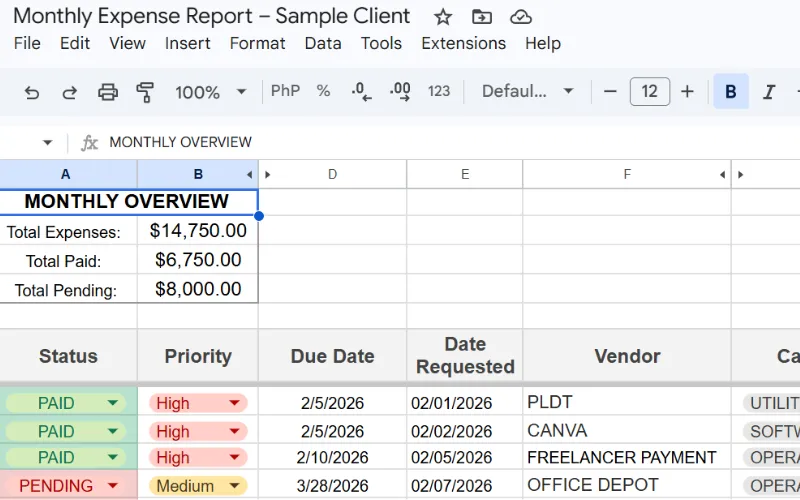
Task: Select the 3/28/2026 due date cell
Action: (x=332, y=486)
